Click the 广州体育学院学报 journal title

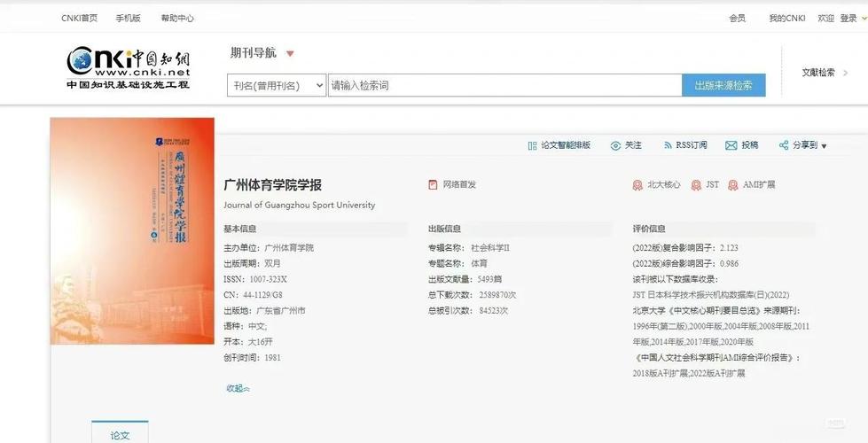click(272, 184)
